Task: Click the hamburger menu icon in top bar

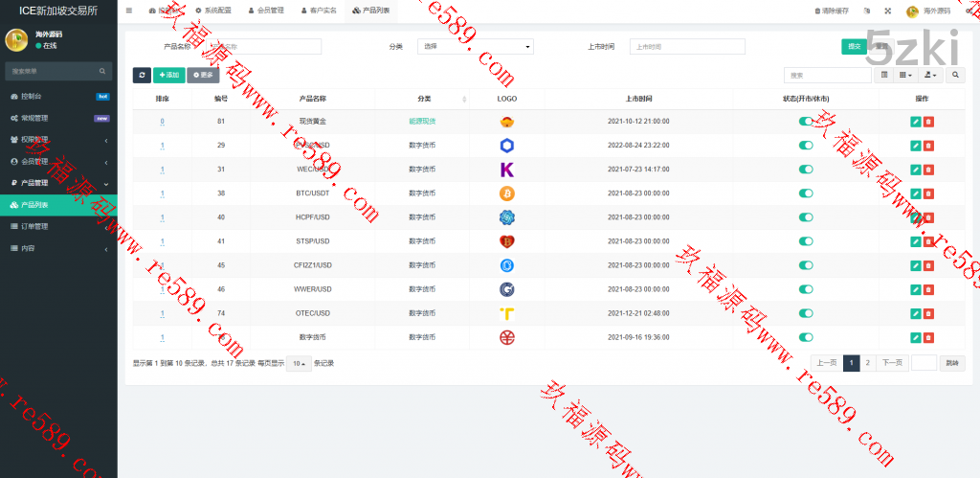Action: [129, 11]
